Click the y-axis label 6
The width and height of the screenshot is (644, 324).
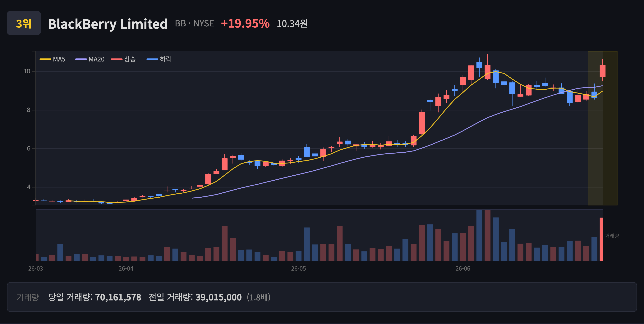(x=29, y=149)
